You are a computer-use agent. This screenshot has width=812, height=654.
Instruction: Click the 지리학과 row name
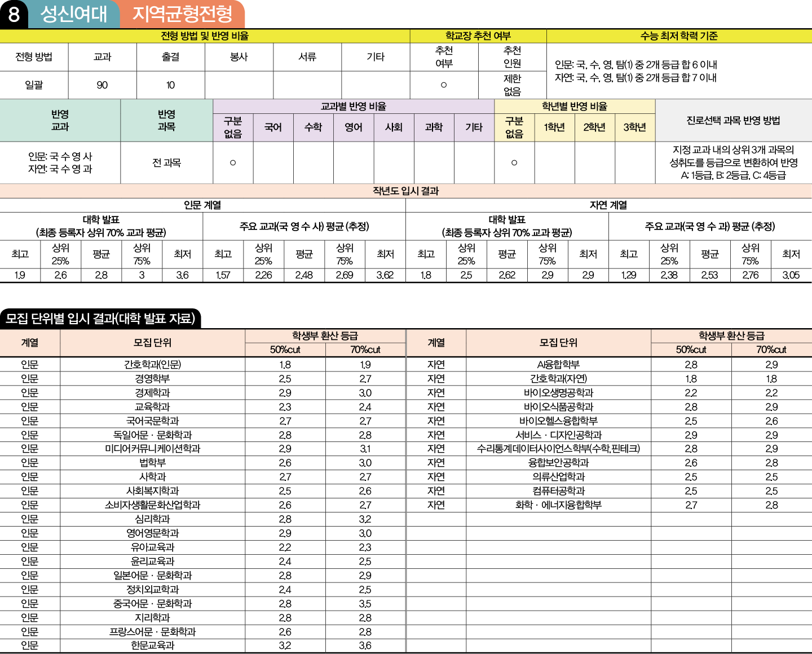[152, 618]
